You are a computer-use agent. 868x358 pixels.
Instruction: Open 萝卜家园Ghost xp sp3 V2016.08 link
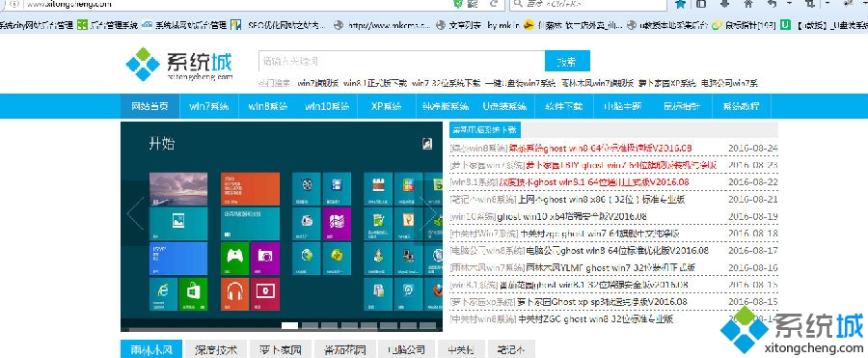[602, 302]
